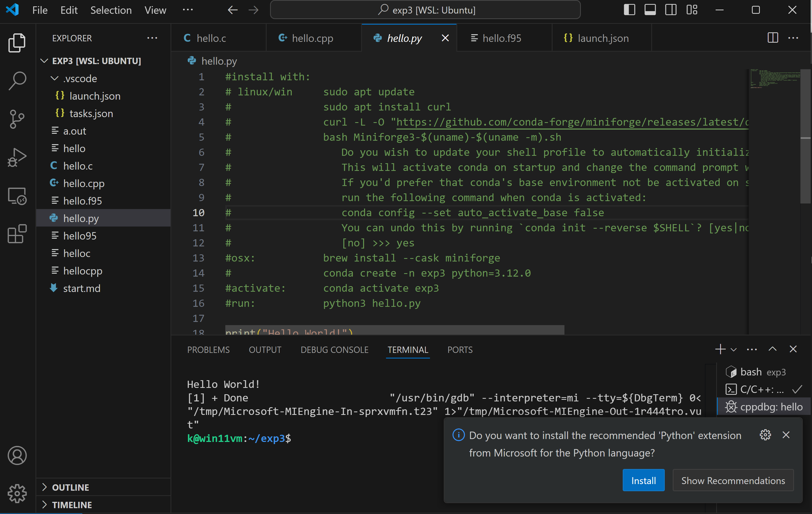
Task: Click the Show Recommendations button
Action: (733, 480)
